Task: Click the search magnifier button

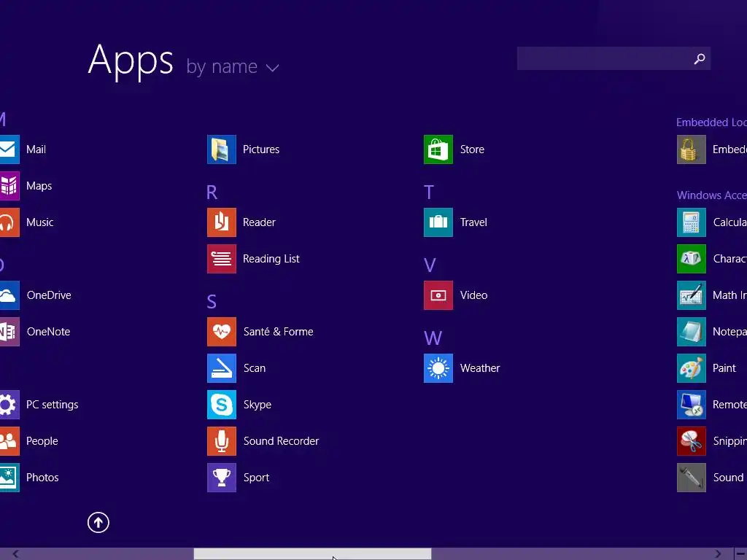Action: point(700,58)
